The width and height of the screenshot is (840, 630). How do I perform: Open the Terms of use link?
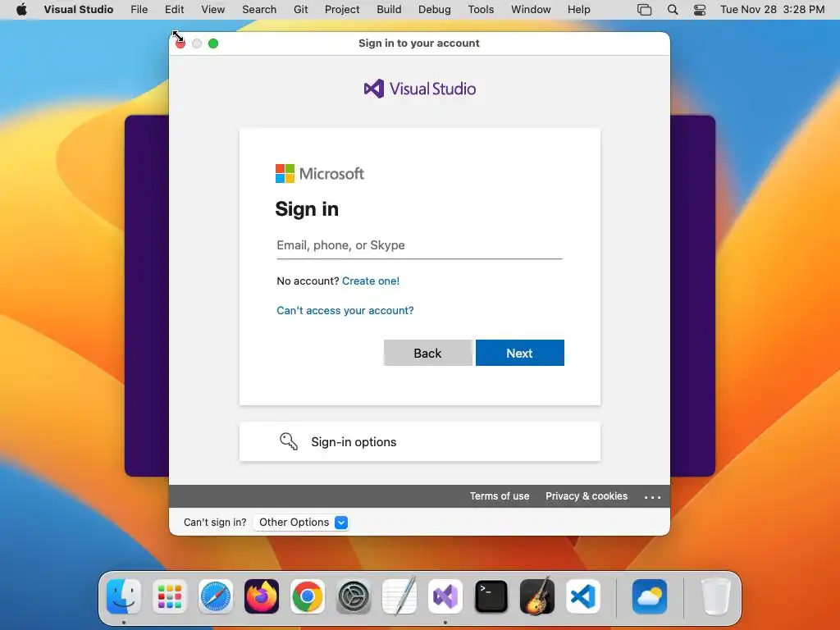[x=500, y=496]
